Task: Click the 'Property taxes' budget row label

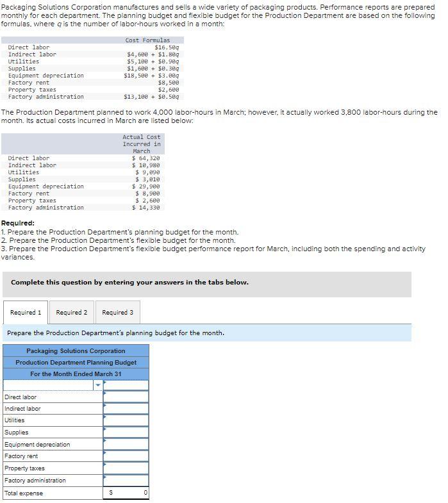Action: pos(25,468)
